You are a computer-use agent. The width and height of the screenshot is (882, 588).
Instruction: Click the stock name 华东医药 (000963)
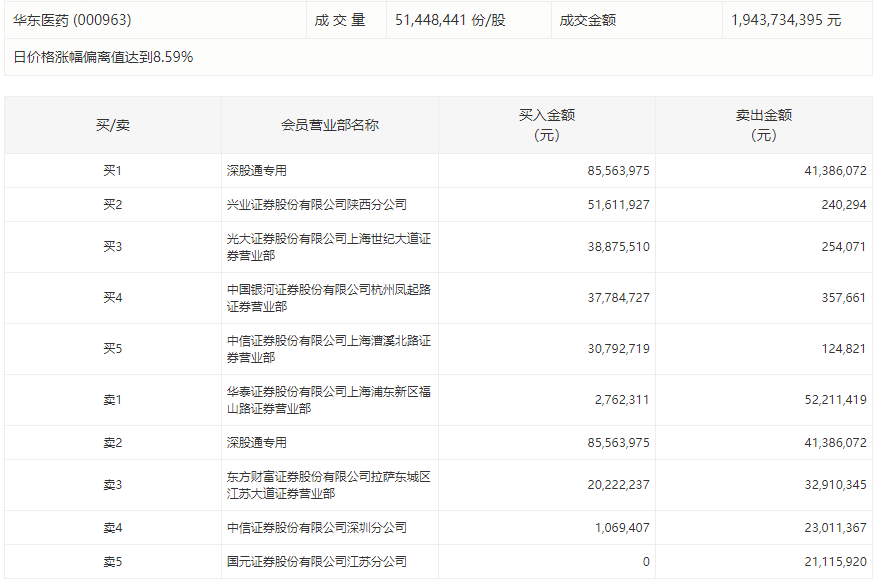(x=72, y=20)
